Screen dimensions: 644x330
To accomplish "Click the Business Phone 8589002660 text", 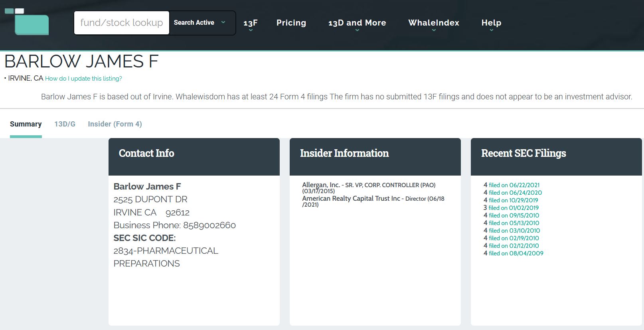I will pyautogui.click(x=175, y=225).
